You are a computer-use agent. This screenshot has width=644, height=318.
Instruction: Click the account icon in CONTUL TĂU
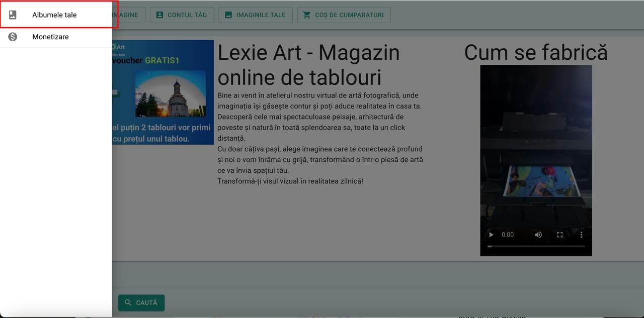click(159, 15)
